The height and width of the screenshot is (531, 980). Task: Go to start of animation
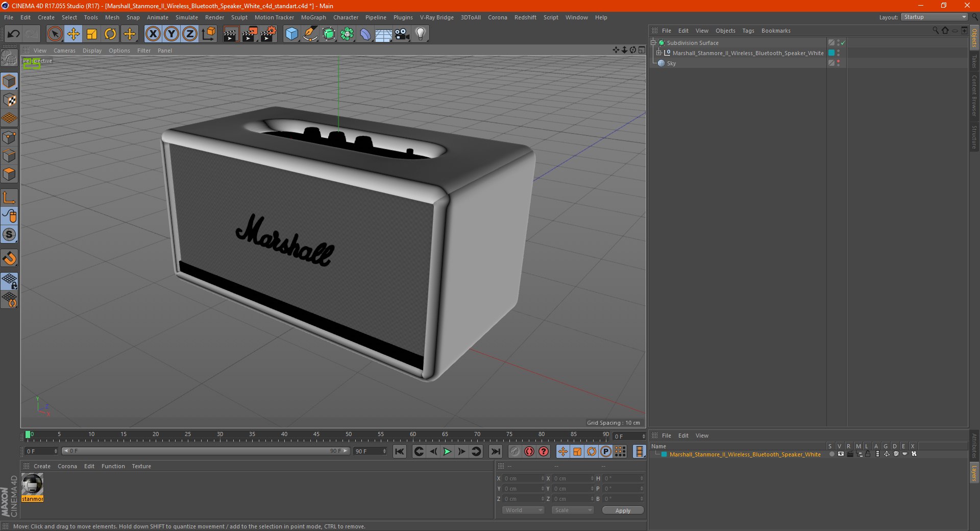(x=400, y=451)
